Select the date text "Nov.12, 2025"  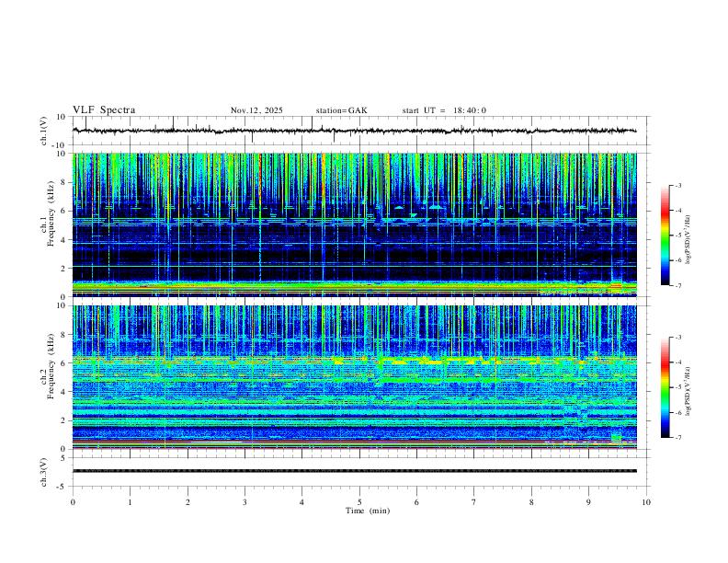point(256,110)
